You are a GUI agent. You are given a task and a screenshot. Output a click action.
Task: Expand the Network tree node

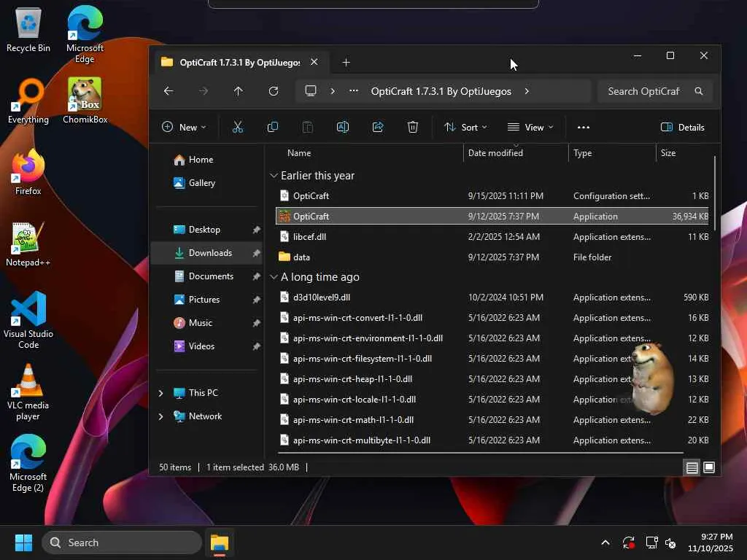pos(160,416)
